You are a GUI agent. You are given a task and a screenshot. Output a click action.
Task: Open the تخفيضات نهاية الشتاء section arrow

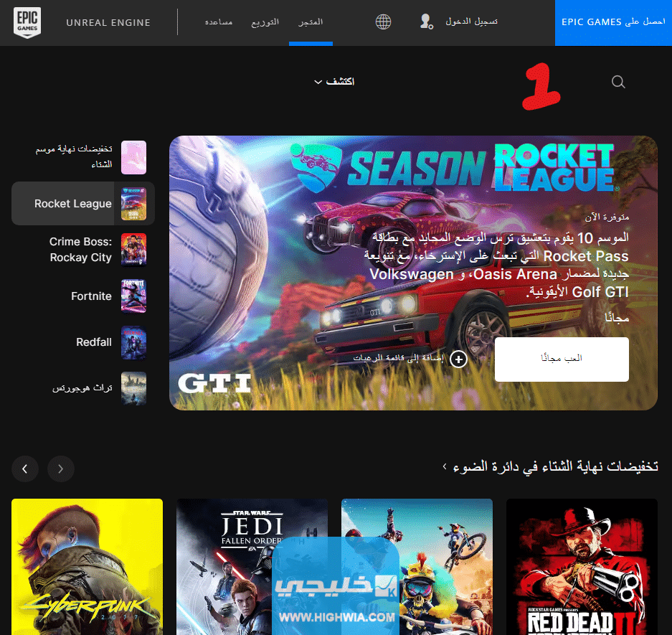(445, 466)
